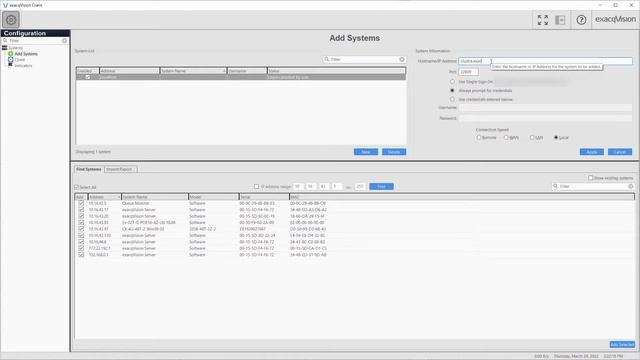Click the Client tree icon
This screenshot has width=640, height=360.
[11, 60]
